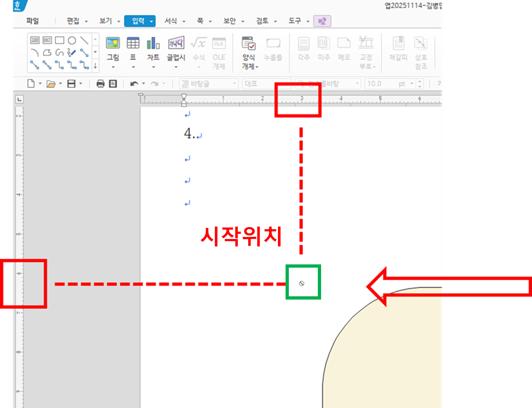This screenshot has width=532, height=408.
Task: Insert a table with 표 icon
Action: 133,43
